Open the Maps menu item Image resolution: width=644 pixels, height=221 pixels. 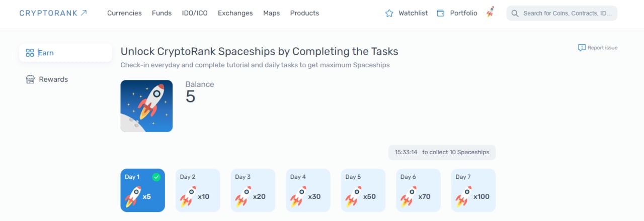272,13
